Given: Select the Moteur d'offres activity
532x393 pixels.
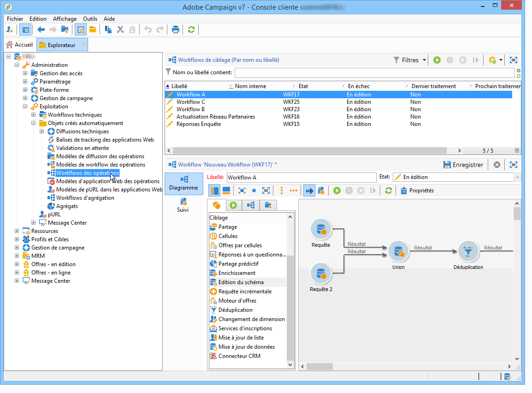Looking at the screenshot, I should tap(237, 301).
